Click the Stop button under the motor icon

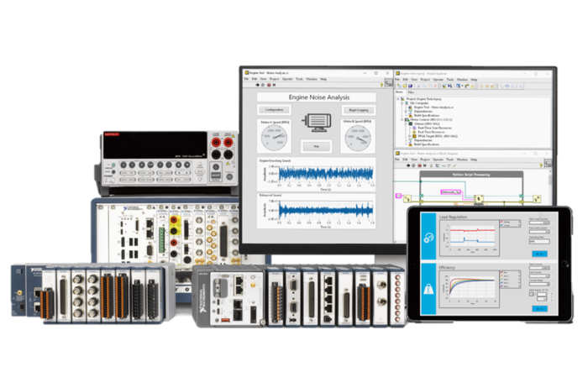tap(317, 146)
